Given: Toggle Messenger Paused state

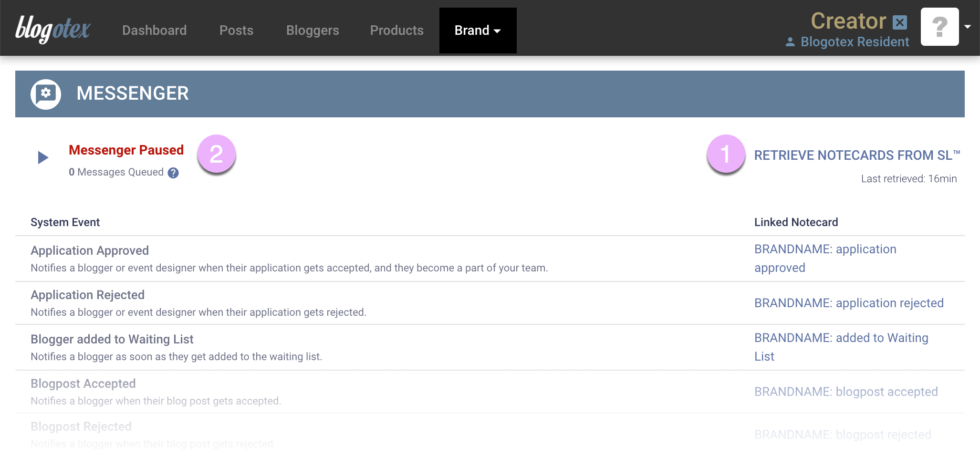Looking at the screenshot, I should tap(126, 150).
